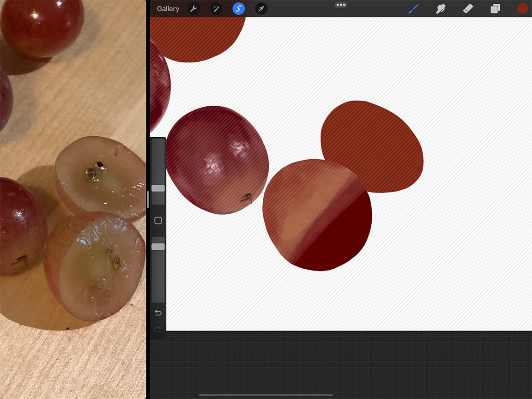Activate the Transform arrow tool
This screenshot has width=532, height=399.
click(260, 8)
